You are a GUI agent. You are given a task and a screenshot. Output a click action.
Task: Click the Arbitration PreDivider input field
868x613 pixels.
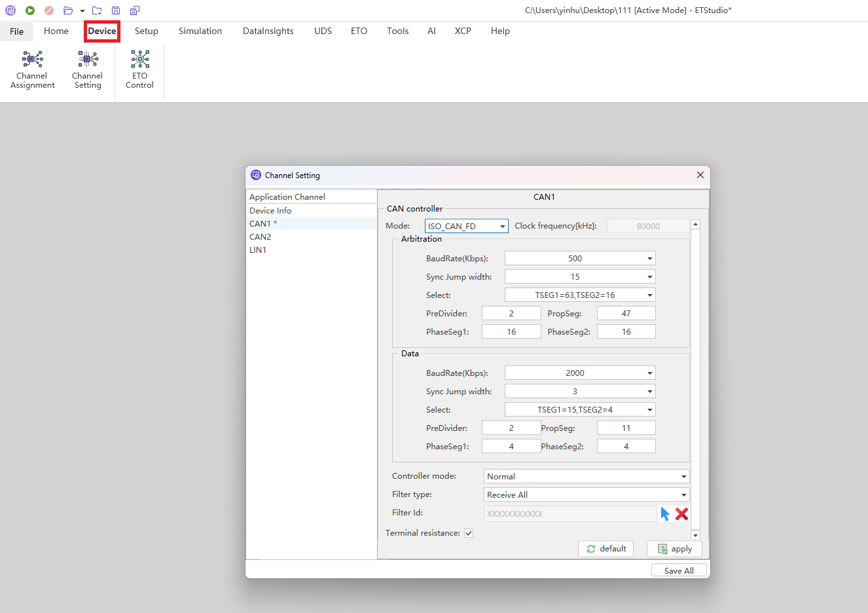click(511, 314)
